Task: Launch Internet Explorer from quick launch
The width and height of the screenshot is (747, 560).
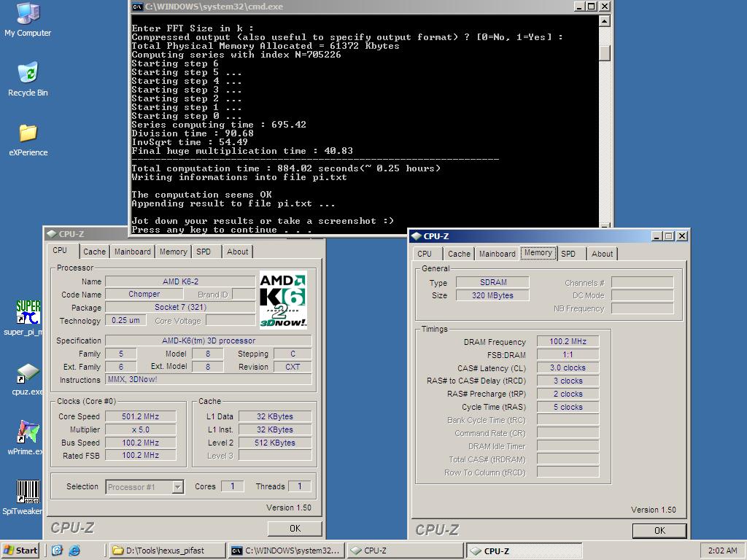Action: 74,551
